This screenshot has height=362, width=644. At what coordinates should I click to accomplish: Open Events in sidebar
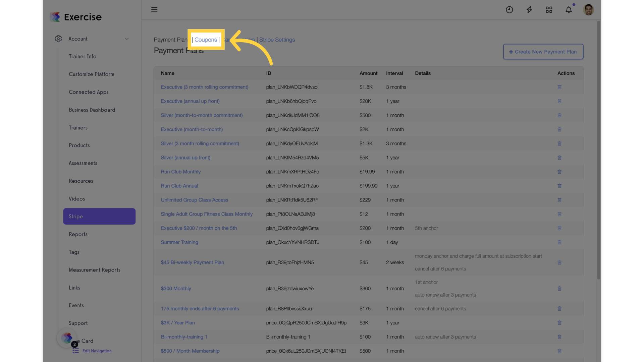point(76,305)
